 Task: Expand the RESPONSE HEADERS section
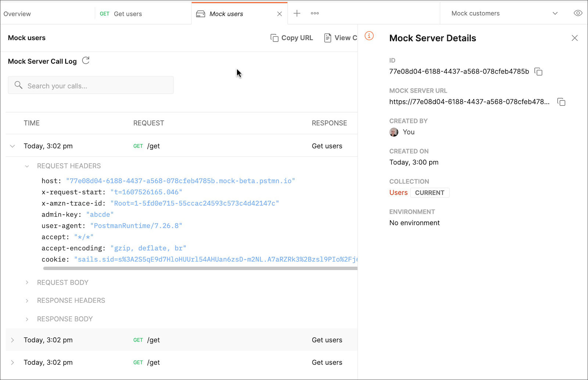[27, 301]
